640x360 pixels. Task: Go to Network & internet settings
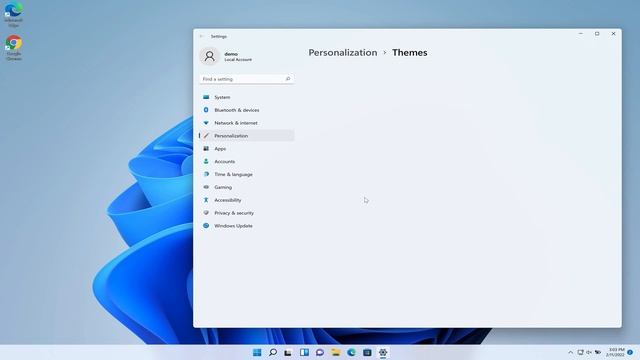point(247,123)
